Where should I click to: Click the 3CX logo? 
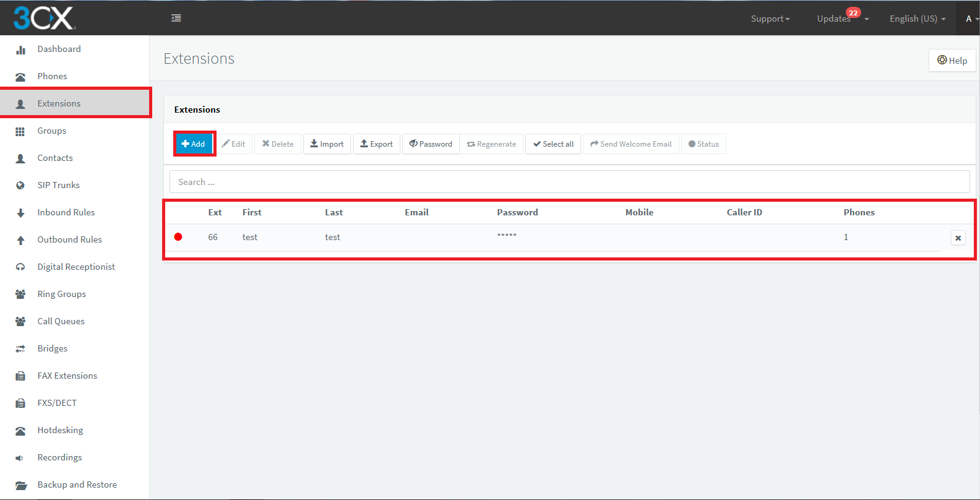(x=44, y=18)
